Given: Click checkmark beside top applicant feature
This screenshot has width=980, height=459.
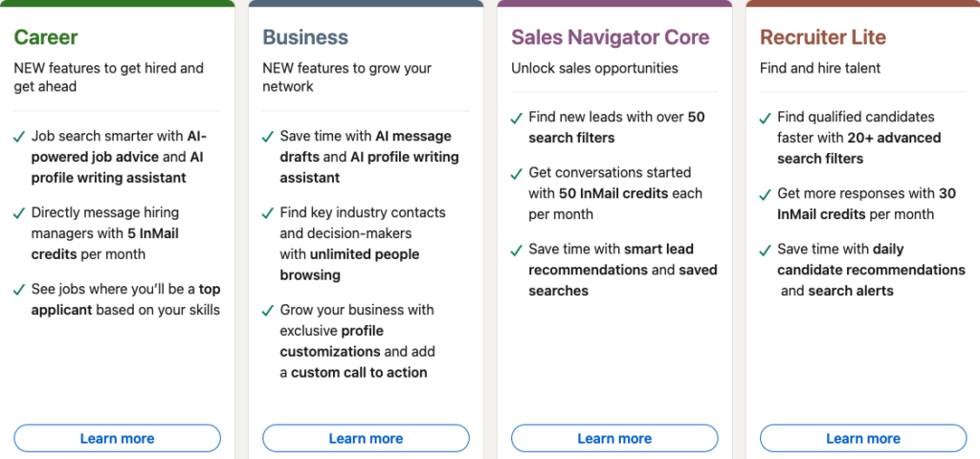Looking at the screenshot, I should [19, 290].
